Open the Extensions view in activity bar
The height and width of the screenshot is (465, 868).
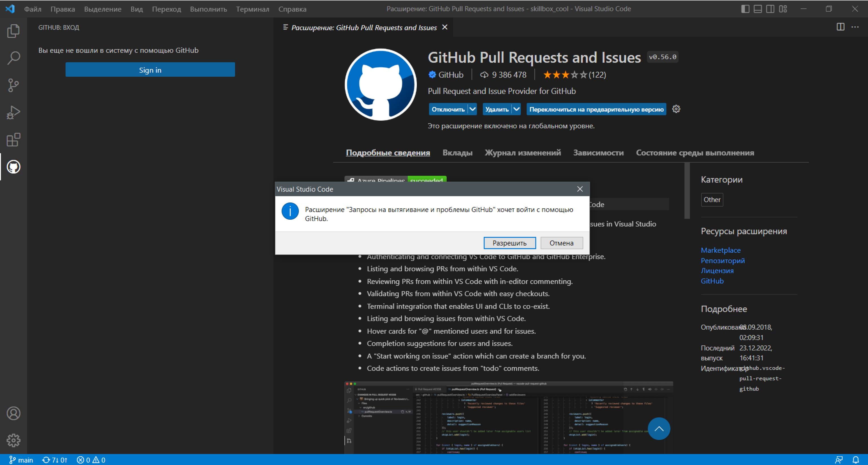tap(14, 140)
